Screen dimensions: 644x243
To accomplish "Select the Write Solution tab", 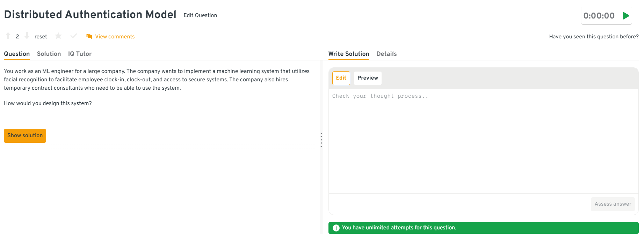I will click(x=348, y=54).
